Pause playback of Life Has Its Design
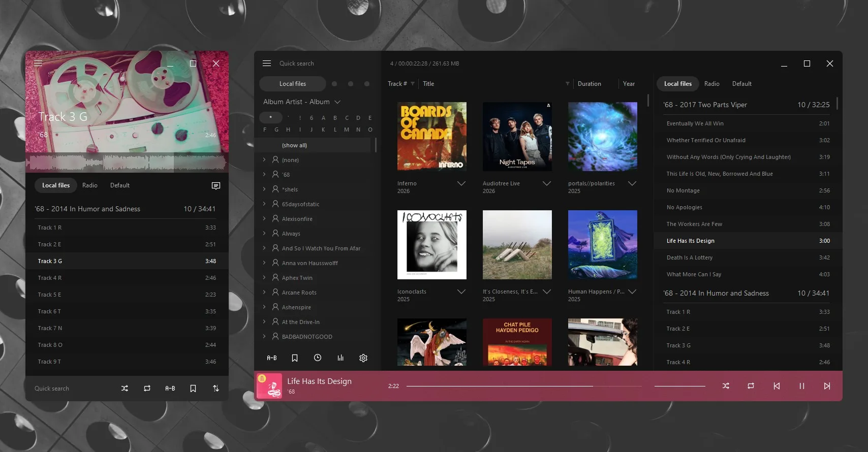The image size is (868, 452). coord(802,386)
